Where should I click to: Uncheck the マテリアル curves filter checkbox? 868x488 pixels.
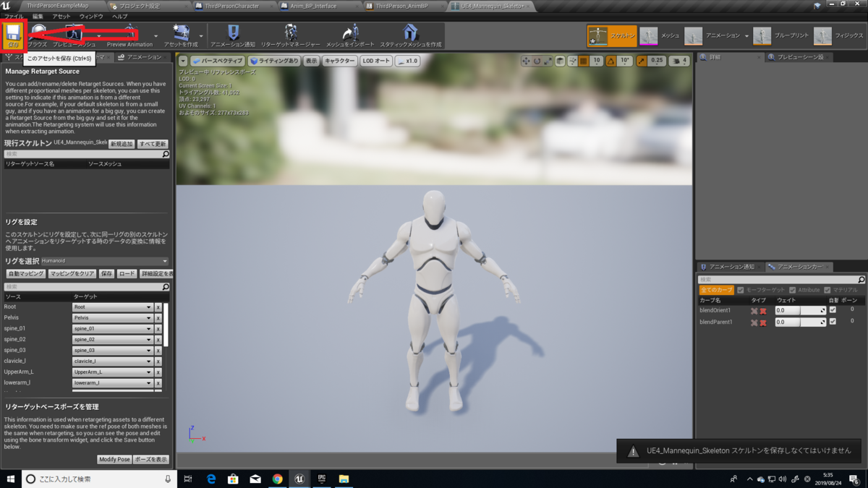point(827,290)
